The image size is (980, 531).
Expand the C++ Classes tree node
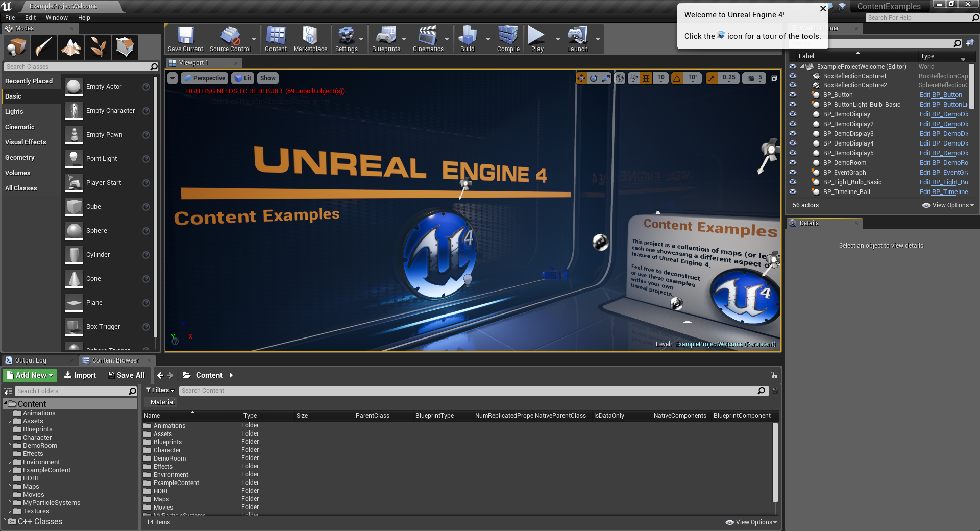(x=5, y=521)
